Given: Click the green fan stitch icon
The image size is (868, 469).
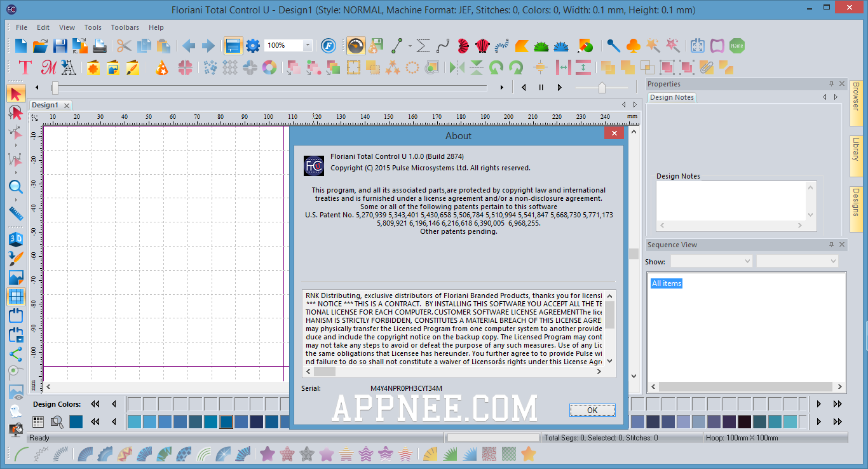Looking at the screenshot, I should click(x=541, y=46).
